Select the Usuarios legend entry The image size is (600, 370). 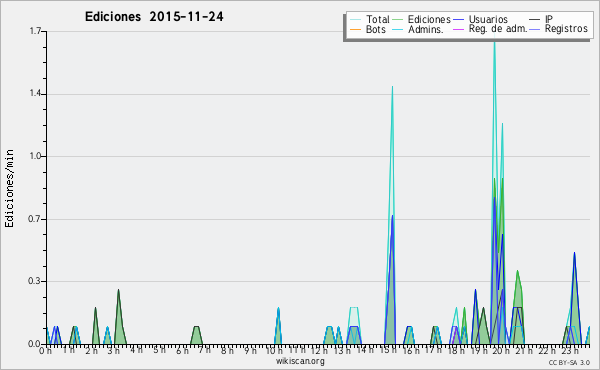488,20
